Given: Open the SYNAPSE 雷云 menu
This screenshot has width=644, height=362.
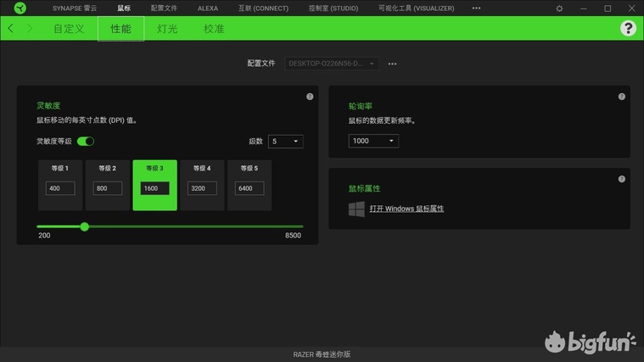Looking at the screenshot, I should tap(75, 8).
